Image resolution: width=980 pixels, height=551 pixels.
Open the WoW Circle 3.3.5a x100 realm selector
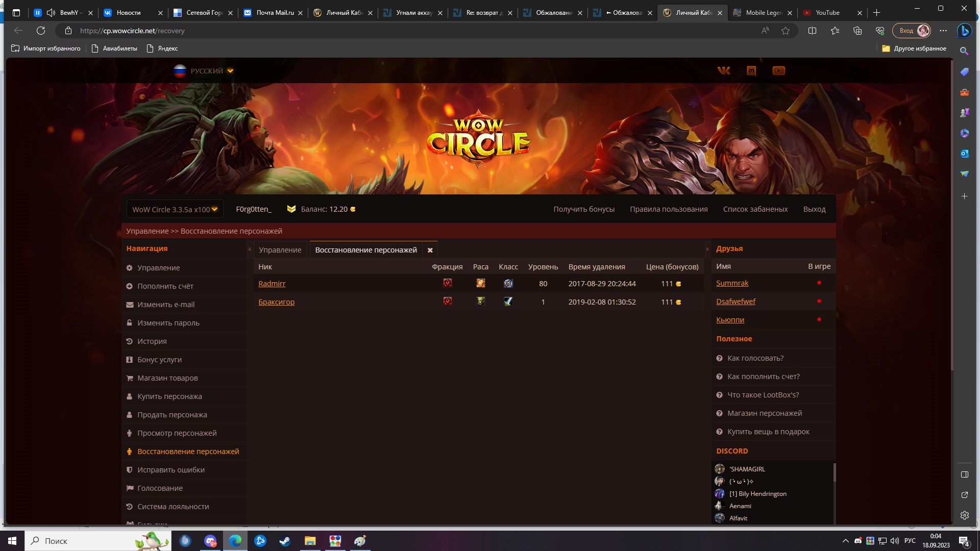(175, 209)
